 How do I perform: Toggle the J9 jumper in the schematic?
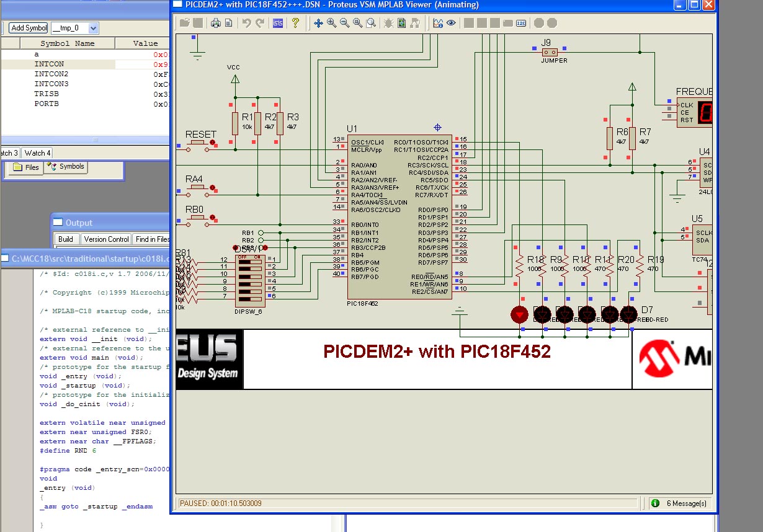point(550,51)
